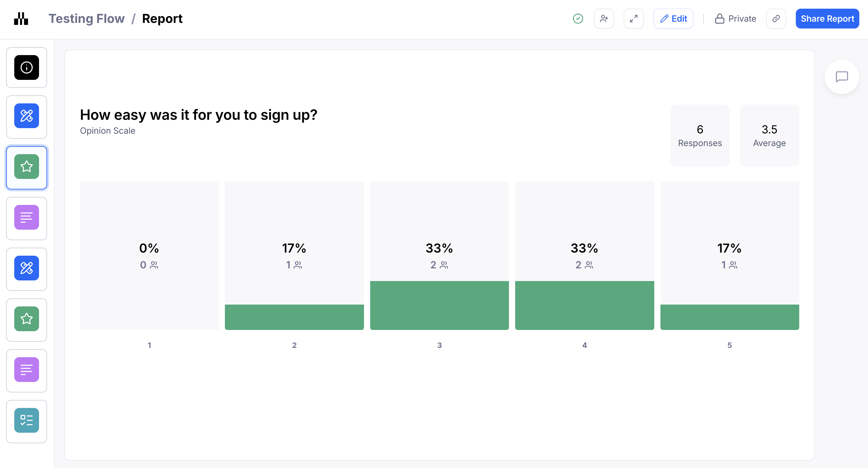Click the Edit button

673,19
